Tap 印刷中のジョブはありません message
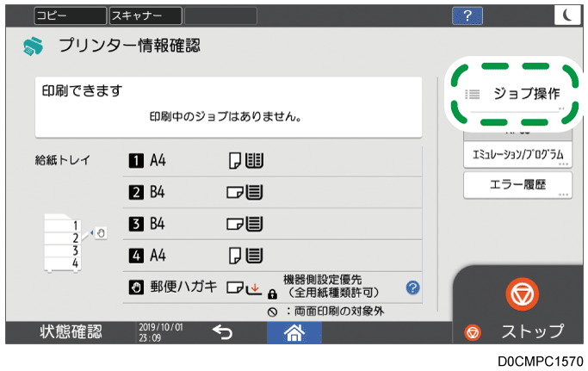Image resolution: width=588 pixels, height=371 pixels. point(226,117)
